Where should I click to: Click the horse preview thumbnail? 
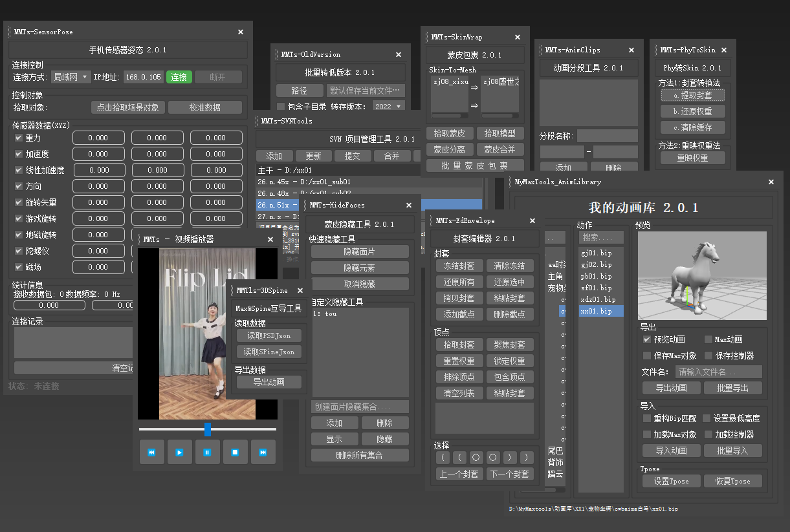tap(701, 276)
